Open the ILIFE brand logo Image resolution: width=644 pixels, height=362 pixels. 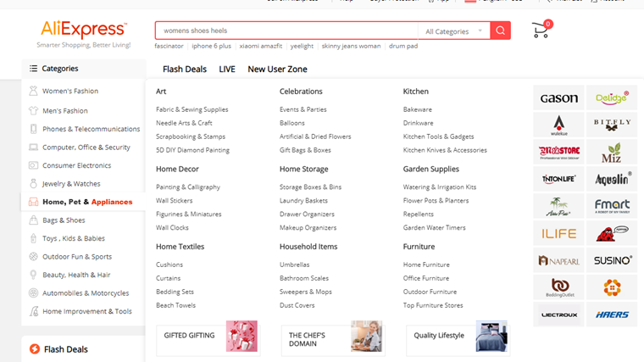pyautogui.click(x=558, y=233)
